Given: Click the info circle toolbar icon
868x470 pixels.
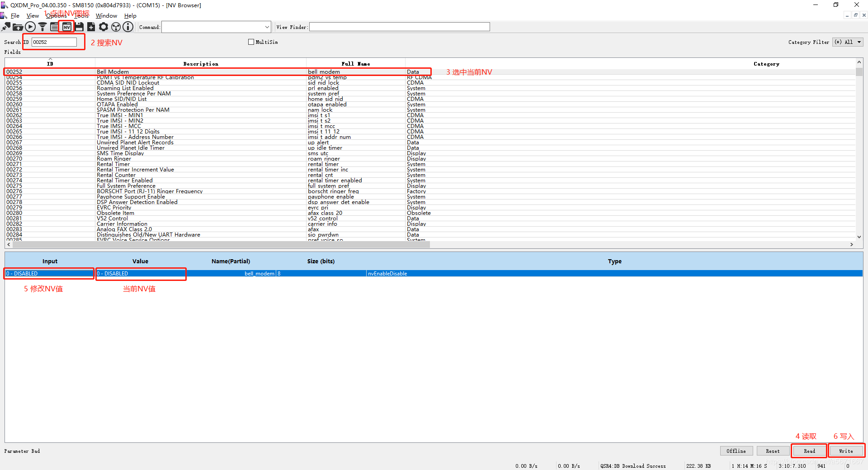Looking at the screenshot, I should 128,27.
